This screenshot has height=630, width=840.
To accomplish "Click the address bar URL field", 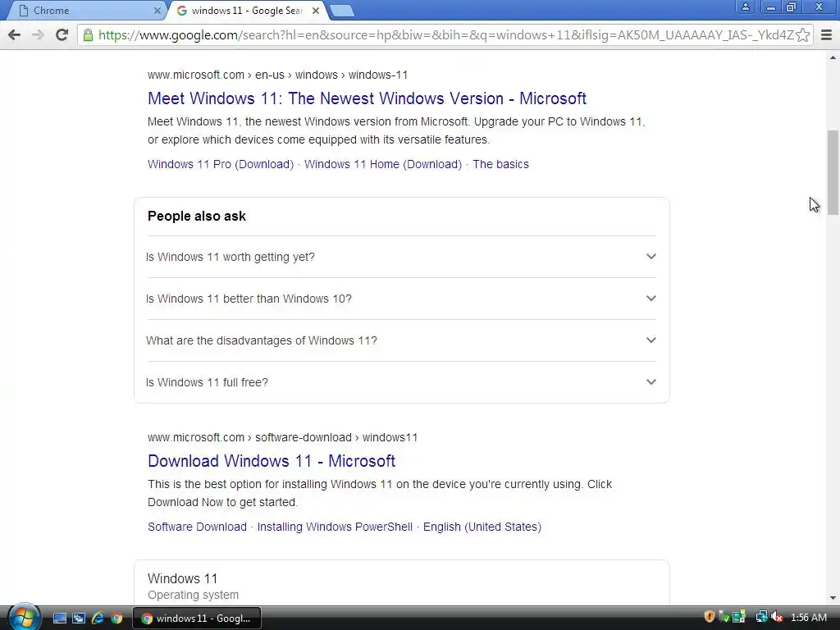I will (x=445, y=35).
